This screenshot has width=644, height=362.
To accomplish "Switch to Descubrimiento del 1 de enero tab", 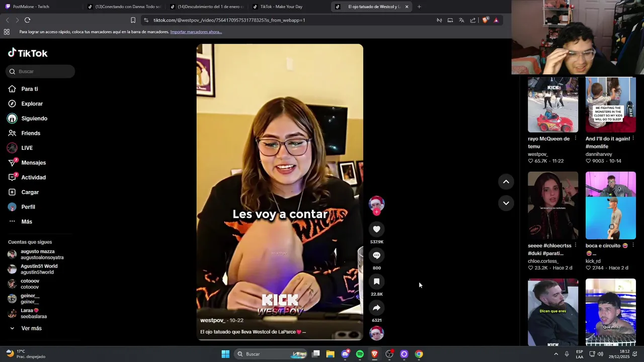I will 207,7.
